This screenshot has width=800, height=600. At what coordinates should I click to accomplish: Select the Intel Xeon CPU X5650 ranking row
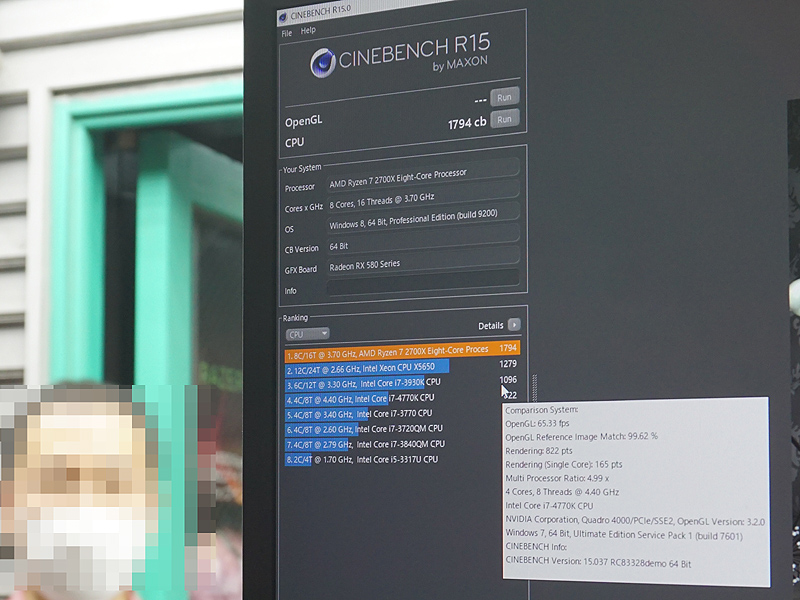pos(402,366)
